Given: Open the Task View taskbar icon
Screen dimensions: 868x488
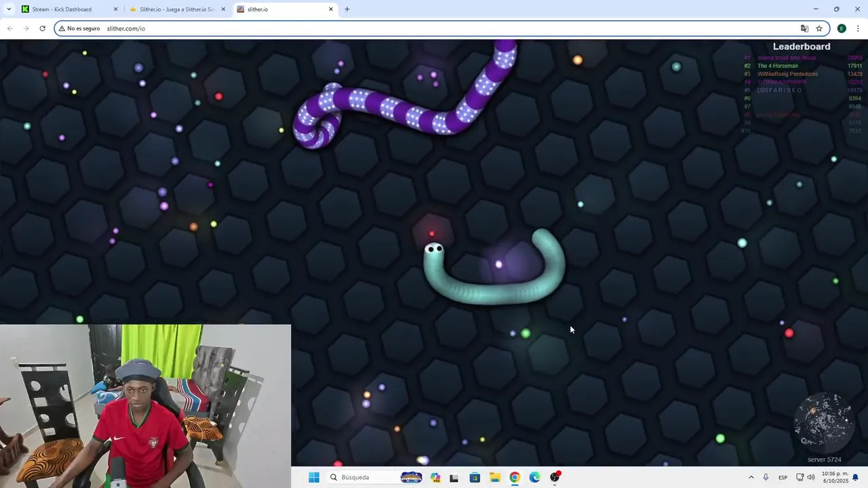Looking at the screenshot, I should [454, 477].
